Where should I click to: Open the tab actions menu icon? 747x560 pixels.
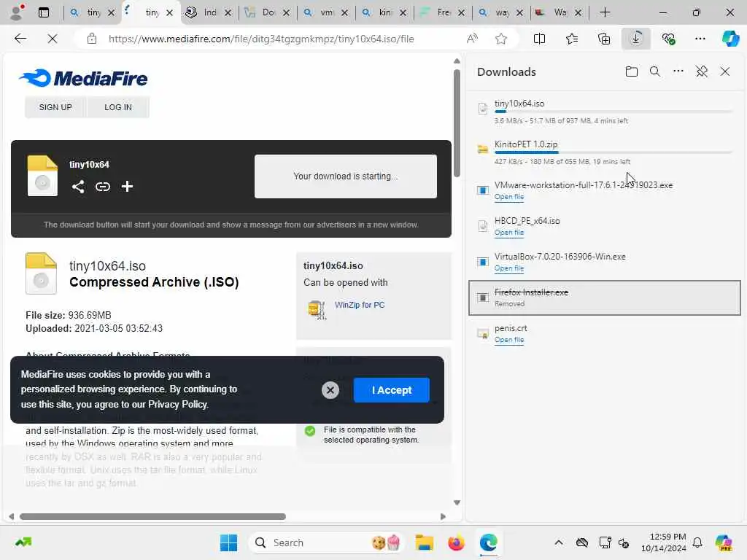[44, 12]
